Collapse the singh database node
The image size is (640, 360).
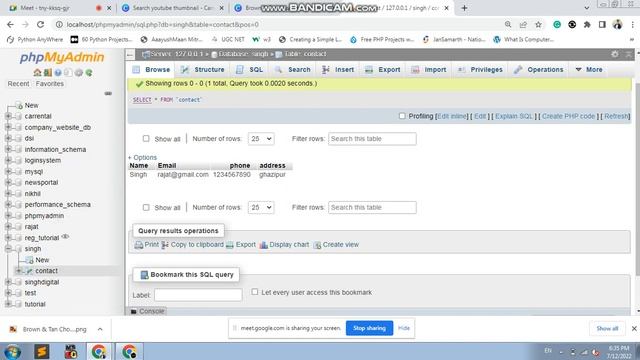tap(8, 249)
